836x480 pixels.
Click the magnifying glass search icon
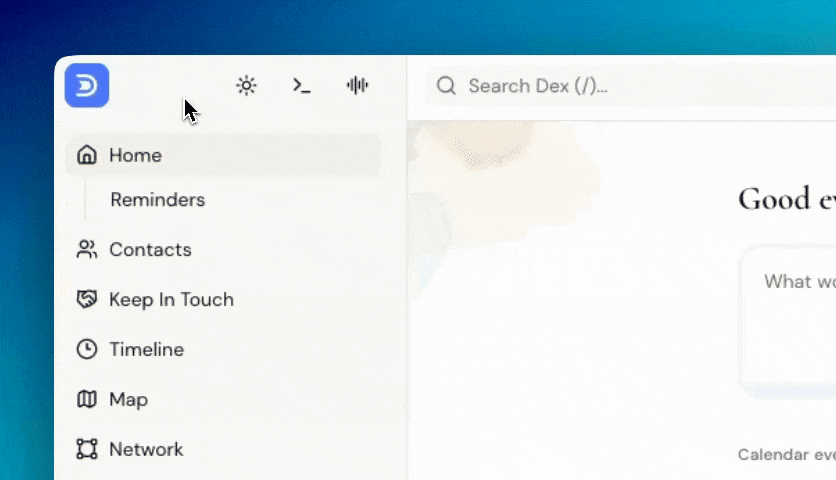[x=446, y=85]
